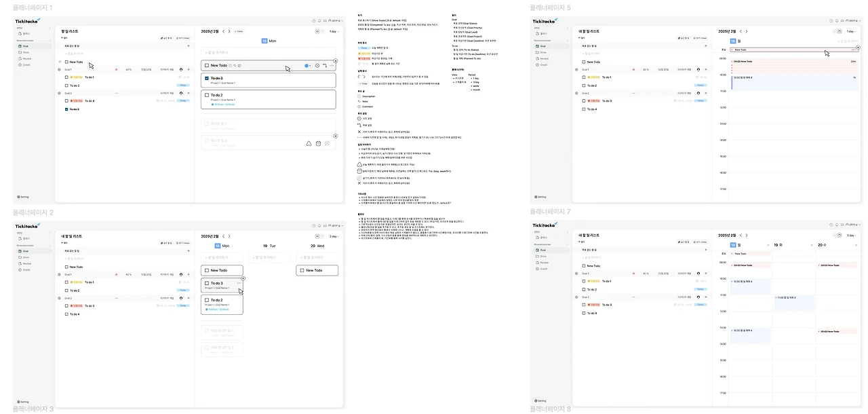Open the 1 day view dropdown in page 5

coord(851,31)
